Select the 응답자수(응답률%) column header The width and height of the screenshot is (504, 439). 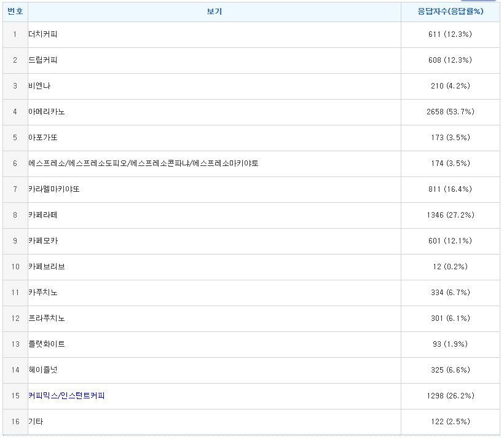click(451, 12)
